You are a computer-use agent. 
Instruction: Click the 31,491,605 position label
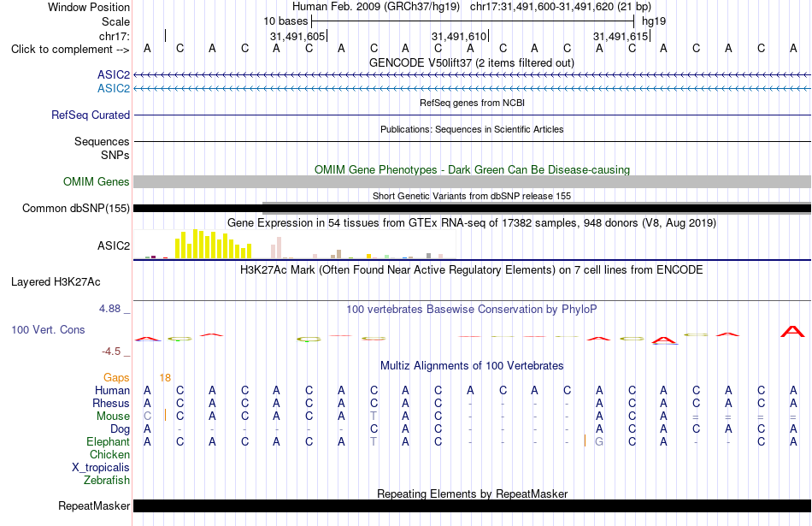click(x=297, y=36)
